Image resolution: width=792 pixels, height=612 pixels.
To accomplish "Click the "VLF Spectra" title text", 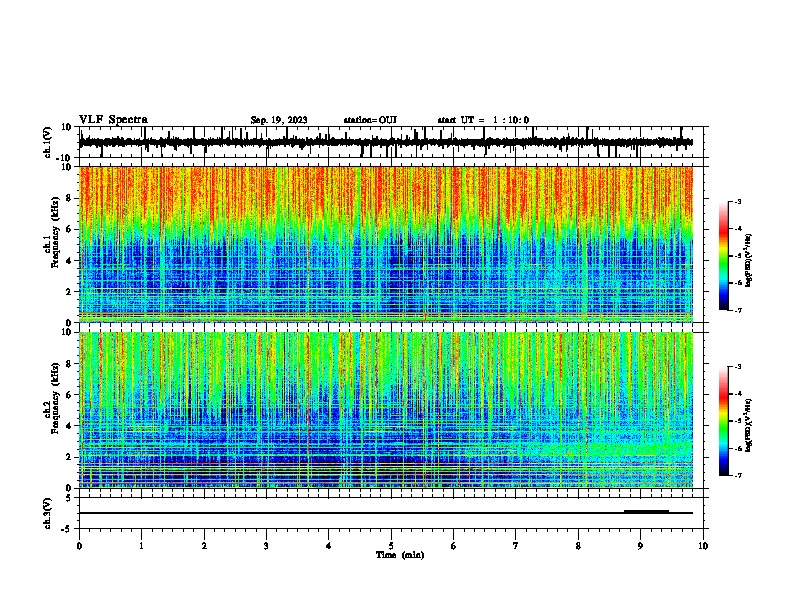I will (x=113, y=120).
